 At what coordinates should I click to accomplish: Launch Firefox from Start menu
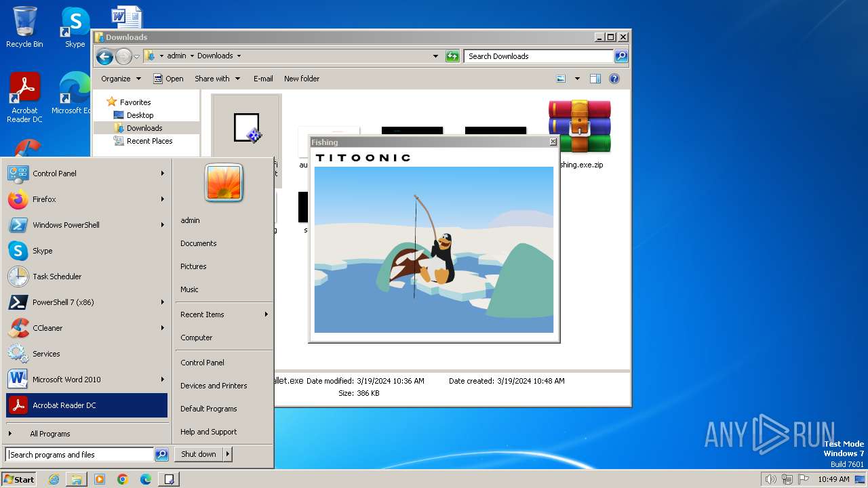click(87, 199)
